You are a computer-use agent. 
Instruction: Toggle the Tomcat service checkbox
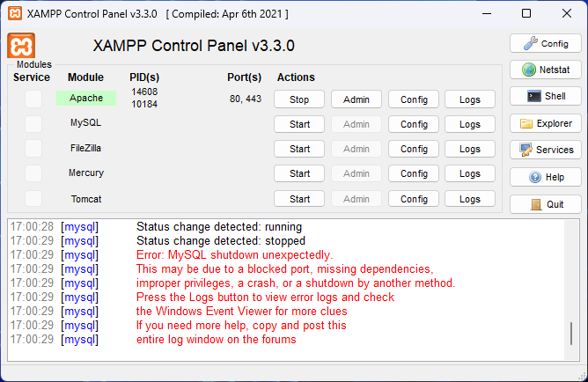pyautogui.click(x=33, y=199)
